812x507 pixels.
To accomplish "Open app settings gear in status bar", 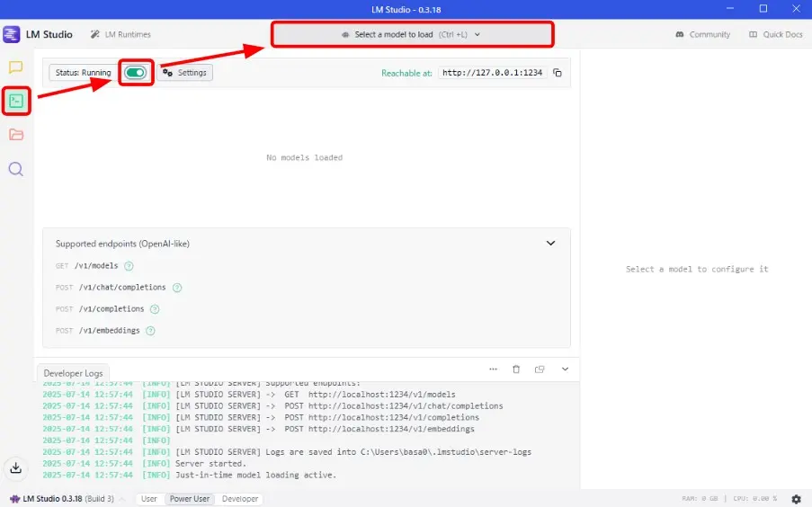I will (797, 499).
